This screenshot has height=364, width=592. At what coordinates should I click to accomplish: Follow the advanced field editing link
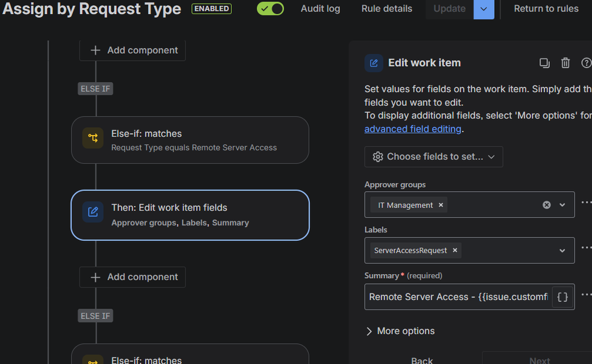[412, 129]
